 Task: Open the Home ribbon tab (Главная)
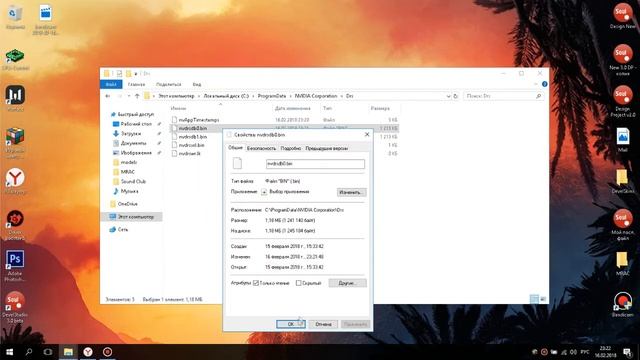(x=136, y=84)
